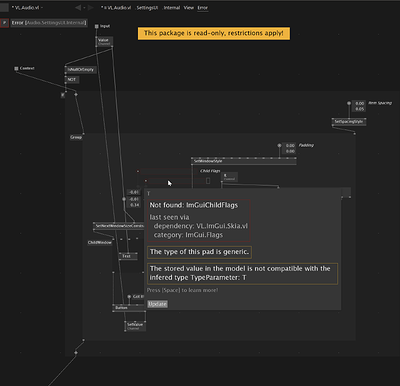Edit the Item Spacing 0.05 value
Image resolution: width=400 pixels, height=386 pixels.
(359, 109)
